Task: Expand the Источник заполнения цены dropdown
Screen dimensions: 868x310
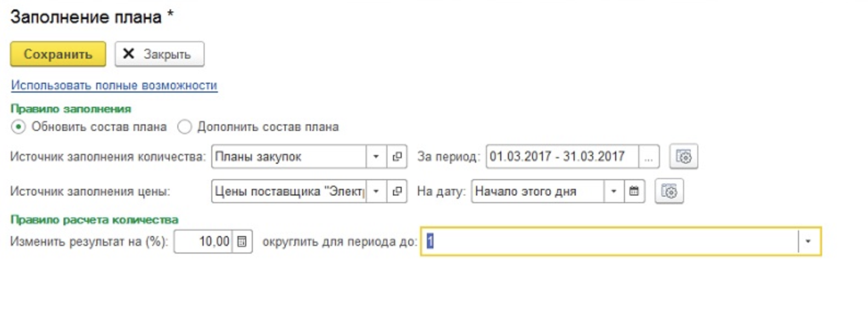Action: 376,191
